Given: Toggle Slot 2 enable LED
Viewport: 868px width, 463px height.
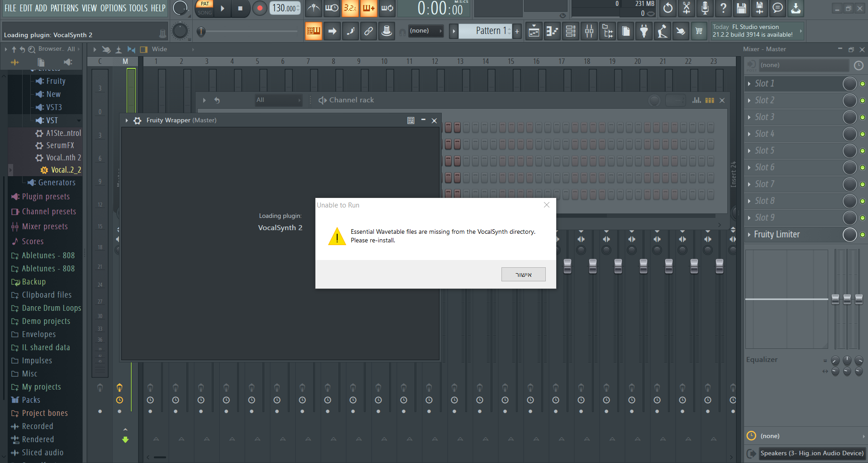Looking at the screenshot, I should click(863, 101).
